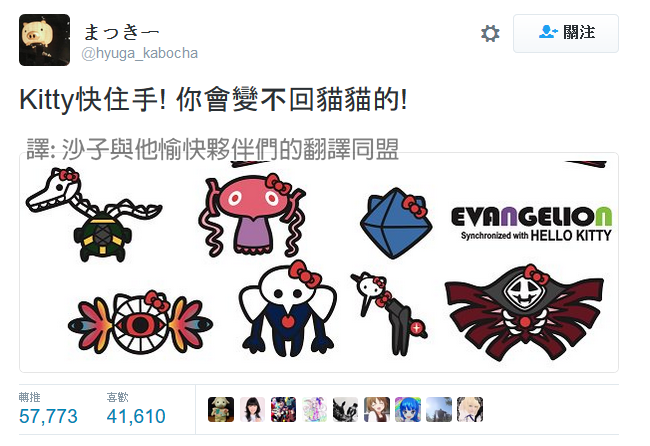The width and height of the screenshot is (650, 446).
Task: Click the 轉推 label
Action: [x=29, y=397]
